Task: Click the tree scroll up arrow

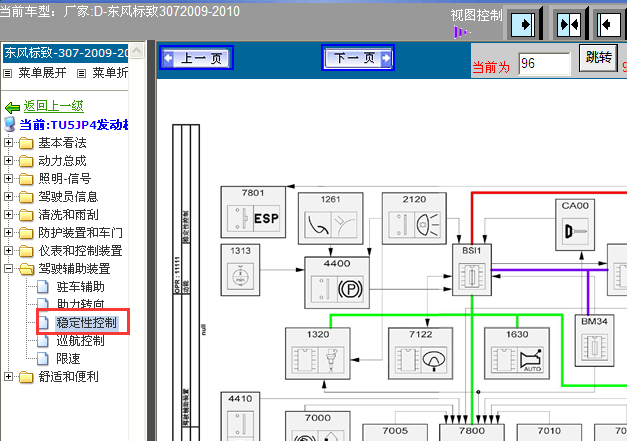Action: [x=137, y=51]
